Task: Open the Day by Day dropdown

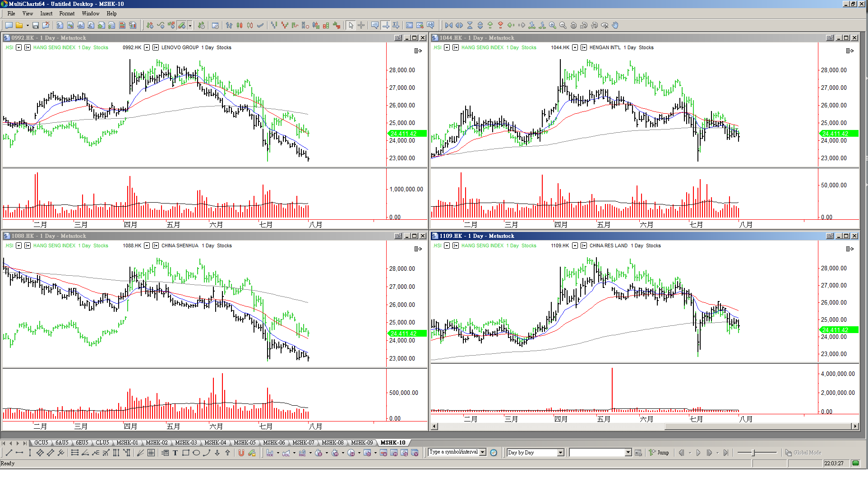Action: [x=560, y=453]
